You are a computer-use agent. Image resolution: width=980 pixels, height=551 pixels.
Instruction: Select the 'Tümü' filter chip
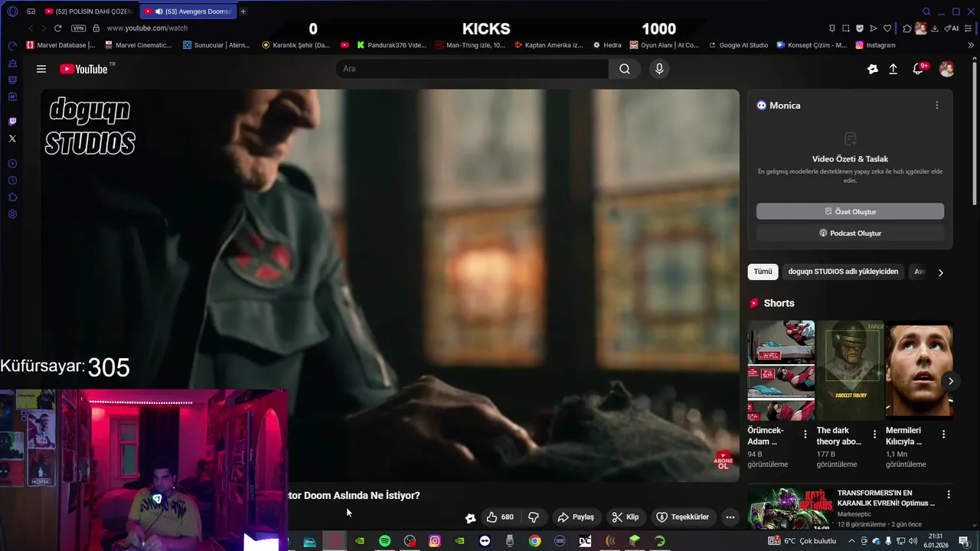(x=763, y=272)
